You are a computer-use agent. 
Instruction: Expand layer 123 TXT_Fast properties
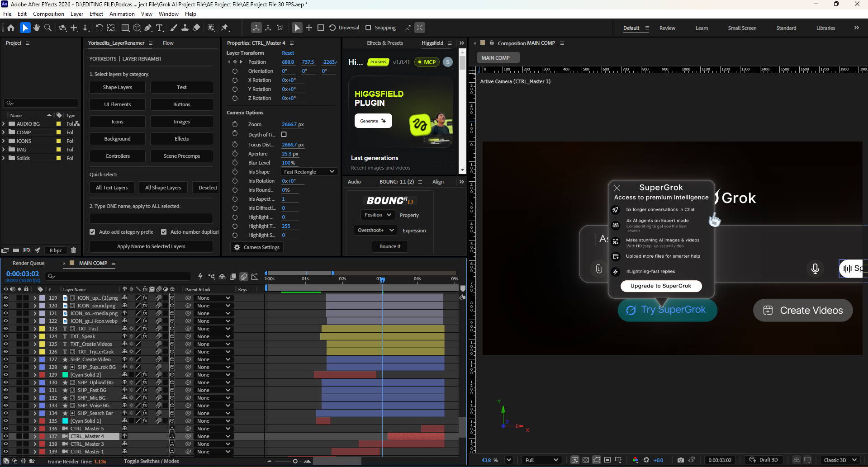coord(35,329)
